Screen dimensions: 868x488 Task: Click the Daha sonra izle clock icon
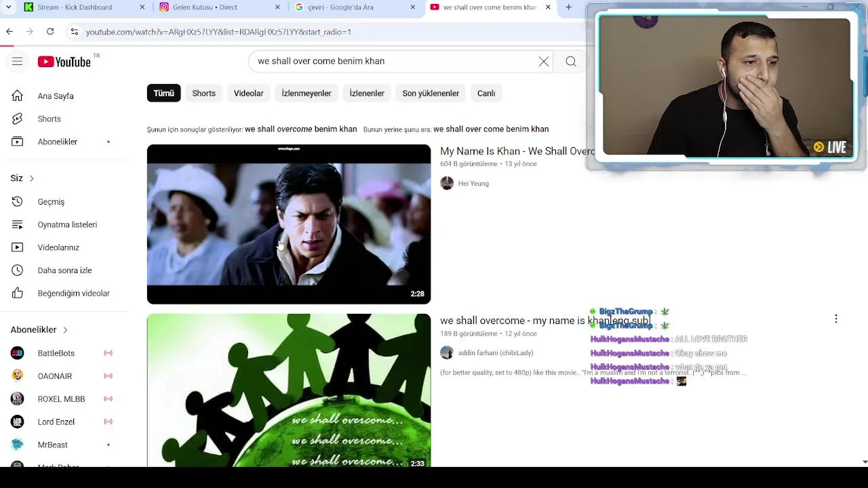[17, 270]
